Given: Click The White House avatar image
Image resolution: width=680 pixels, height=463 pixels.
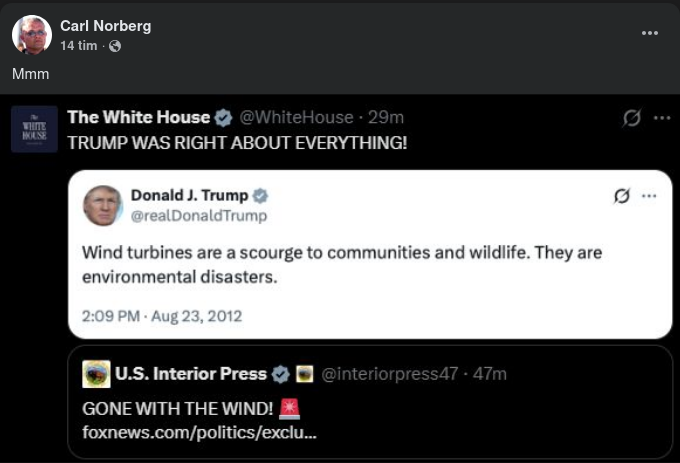Looking at the screenshot, I should (34, 129).
